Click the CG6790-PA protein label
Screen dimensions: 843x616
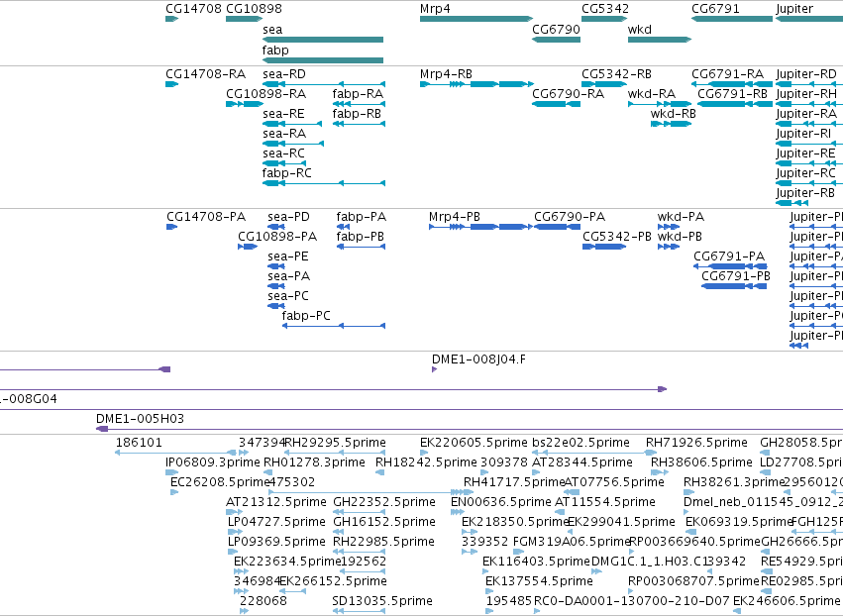[x=570, y=217]
